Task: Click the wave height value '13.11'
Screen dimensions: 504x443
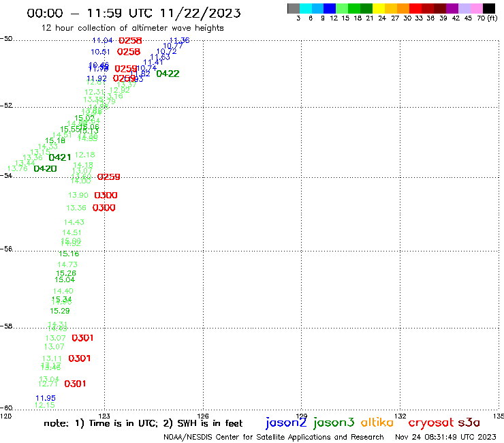Action: point(52,358)
